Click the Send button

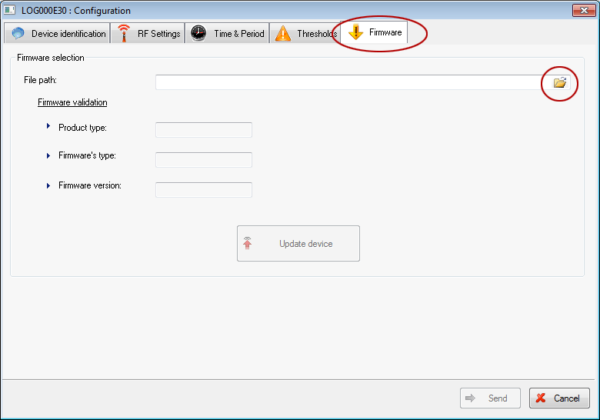point(490,398)
